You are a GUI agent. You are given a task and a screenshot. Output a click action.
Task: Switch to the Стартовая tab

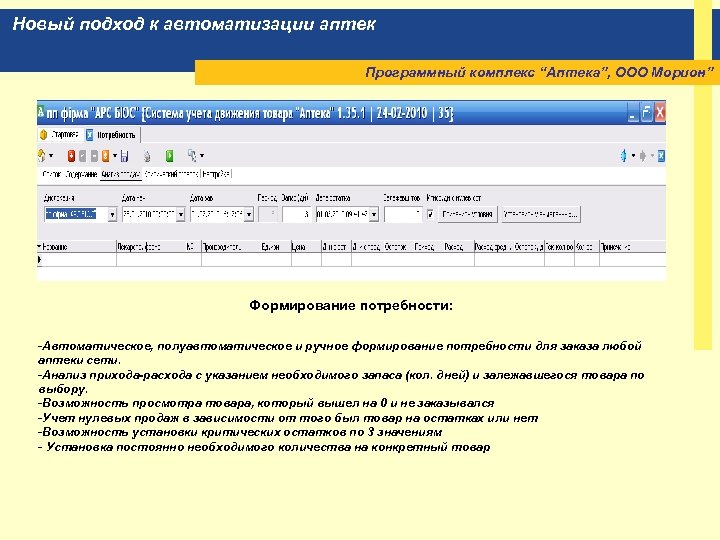60,135
